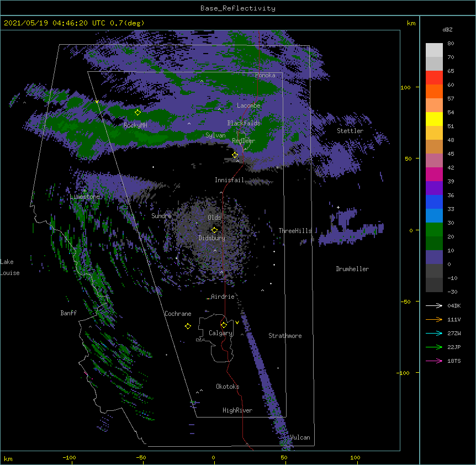Select the yellow diamond marker south of RedDeer
Screen dimensions: 476x465
tap(235, 155)
